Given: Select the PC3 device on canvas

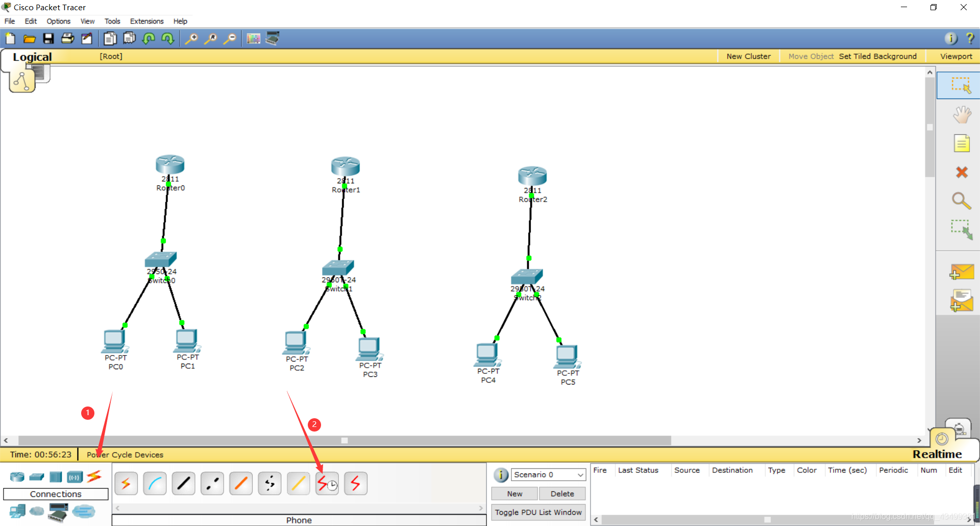Looking at the screenshot, I should coord(370,349).
